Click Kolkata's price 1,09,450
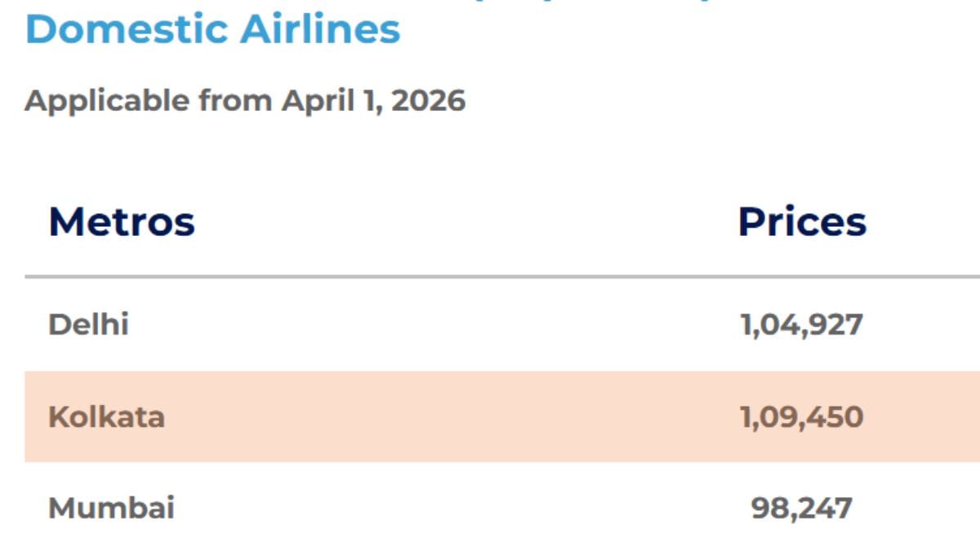The height and width of the screenshot is (551, 980). [801, 417]
